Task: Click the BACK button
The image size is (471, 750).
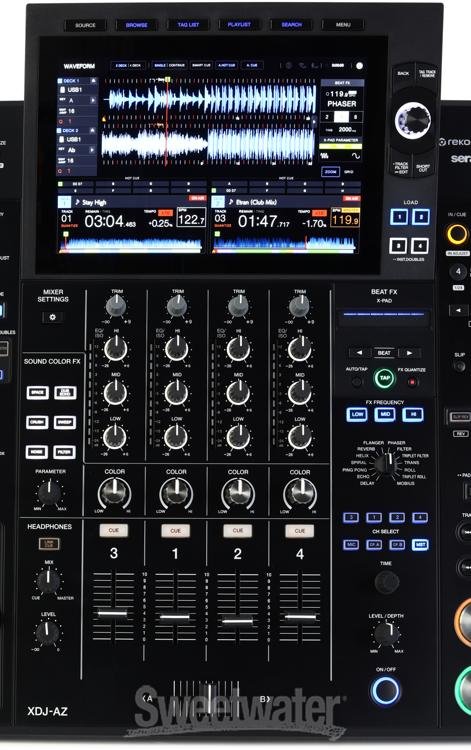Action: pyautogui.click(x=403, y=74)
